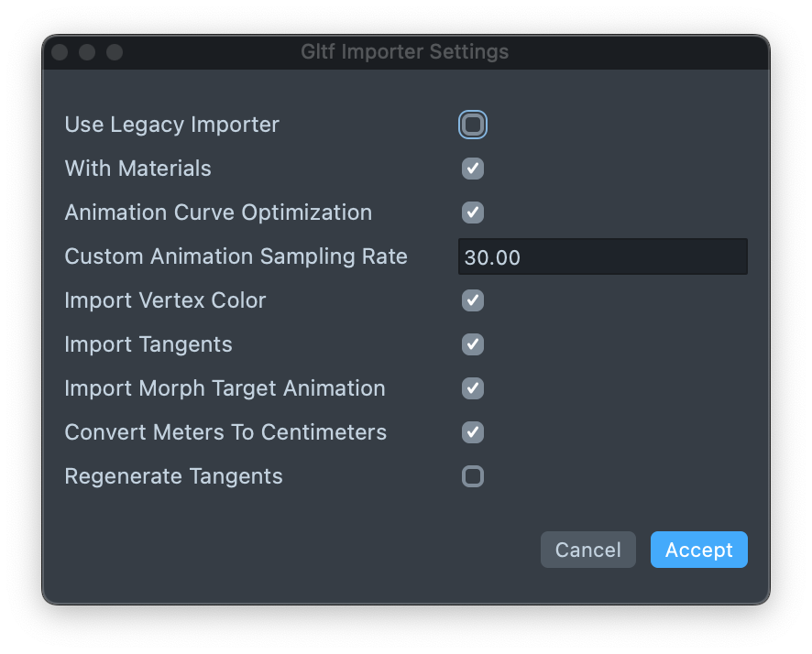This screenshot has height=654, width=812.
Task: Click the minimize window button
Action: click(x=87, y=52)
